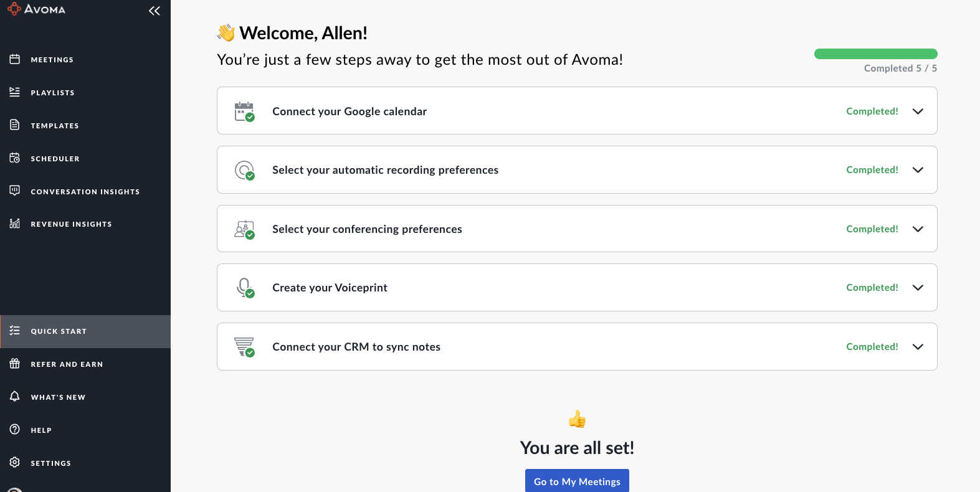Image resolution: width=980 pixels, height=492 pixels.
Task: Click the Meetings calendar icon
Action: tap(15, 59)
